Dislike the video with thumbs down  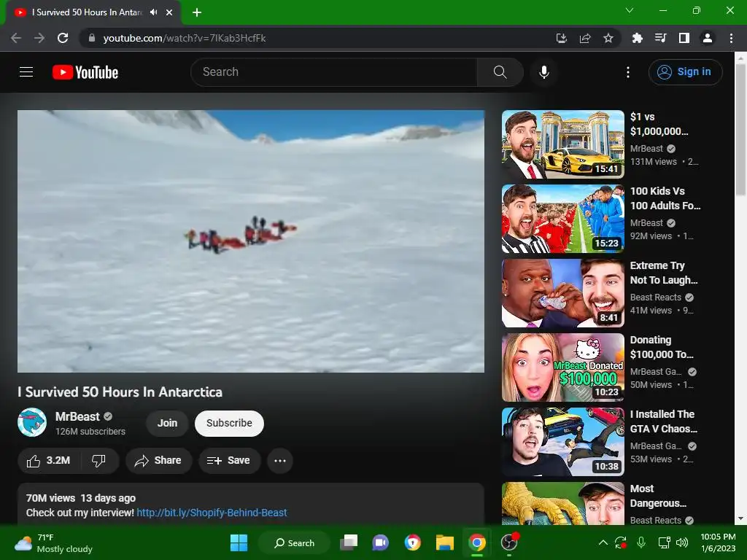98,461
